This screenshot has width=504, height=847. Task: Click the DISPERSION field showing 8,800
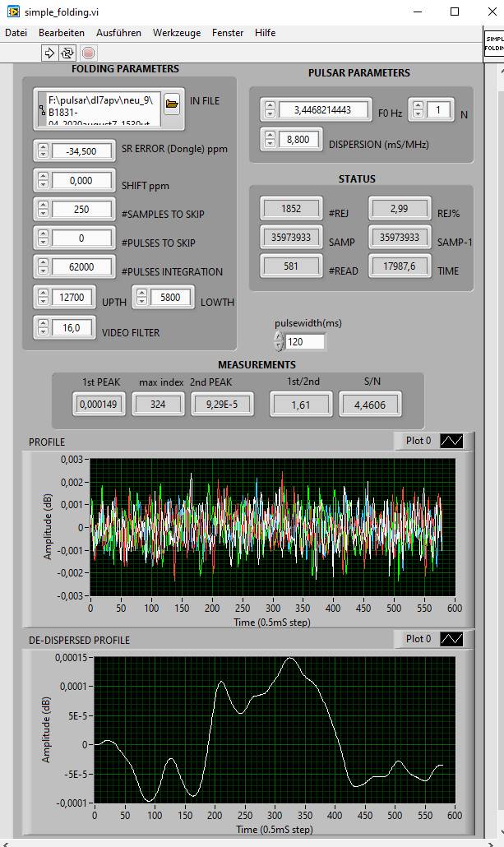298,139
